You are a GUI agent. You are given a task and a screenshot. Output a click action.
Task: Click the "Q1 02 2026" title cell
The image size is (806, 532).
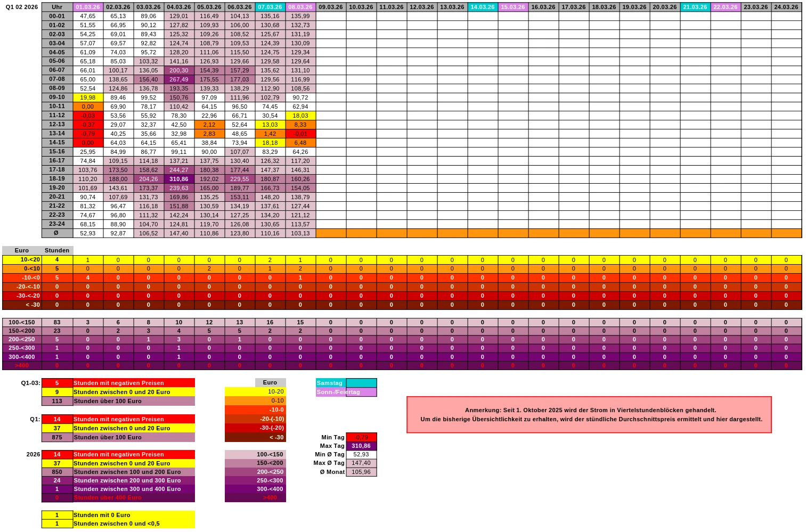click(x=21, y=7)
